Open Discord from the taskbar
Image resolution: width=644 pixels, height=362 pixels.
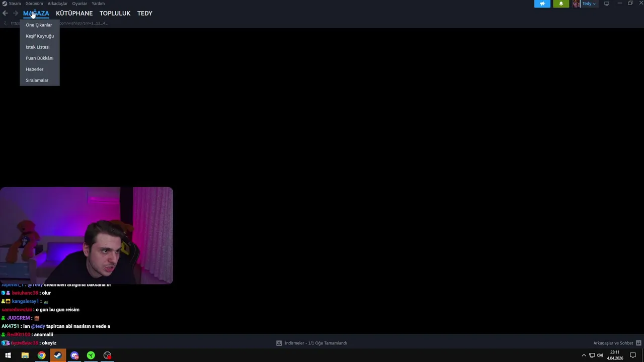74,355
